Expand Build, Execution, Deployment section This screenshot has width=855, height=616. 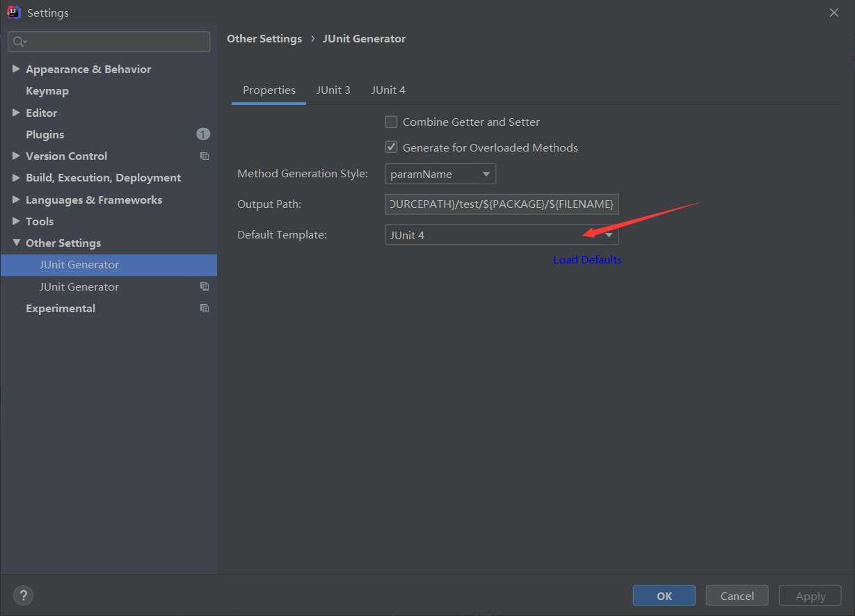click(x=16, y=177)
